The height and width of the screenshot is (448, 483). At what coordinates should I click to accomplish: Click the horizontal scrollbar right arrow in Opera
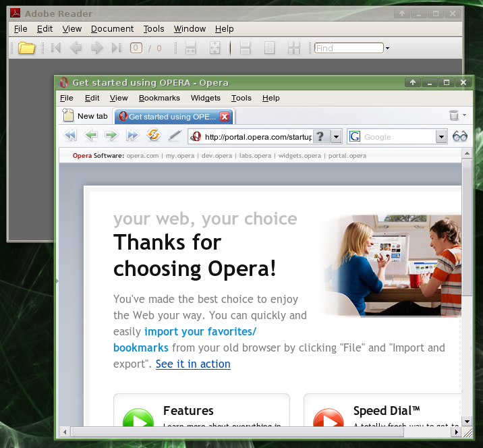click(x=456, y=432)
